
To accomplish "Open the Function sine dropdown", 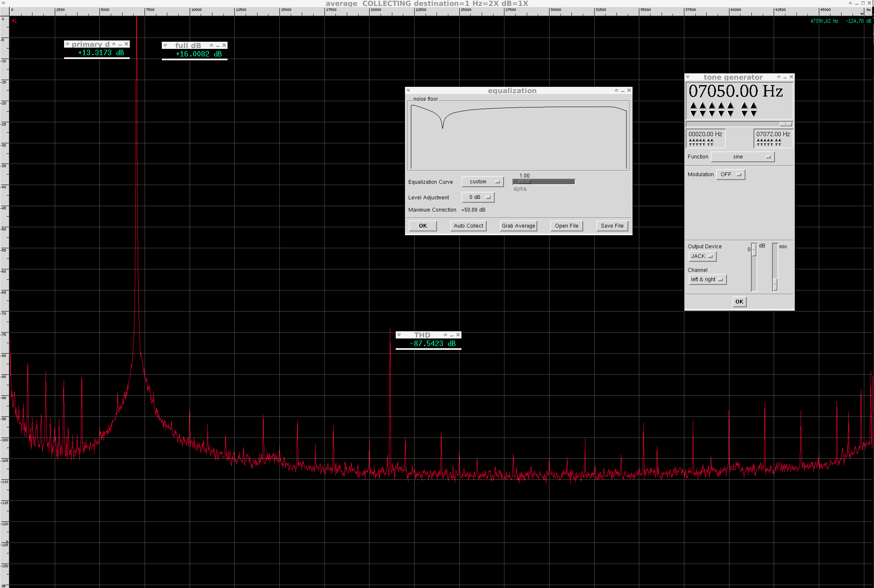I will coord(743,157).
